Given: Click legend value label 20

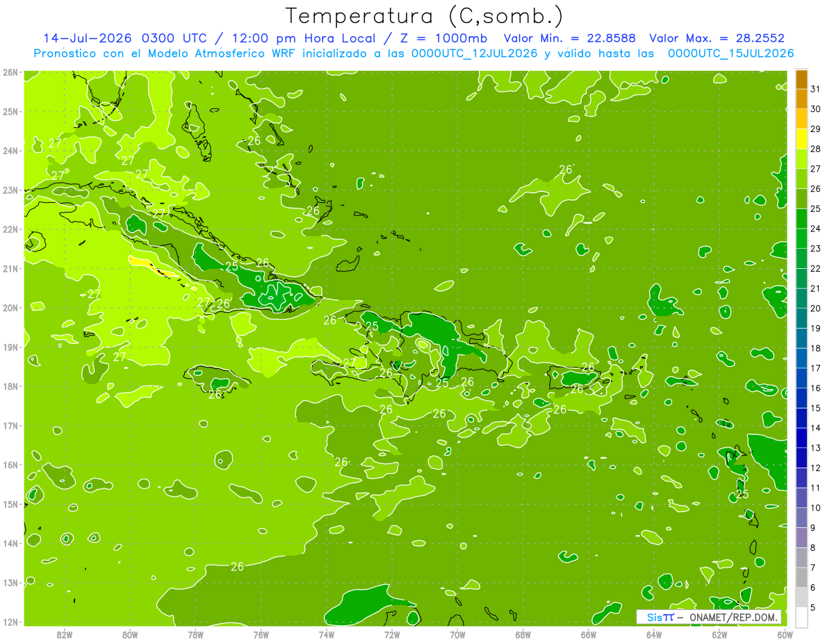Looking at the screenshot, I should coord(816,308).
